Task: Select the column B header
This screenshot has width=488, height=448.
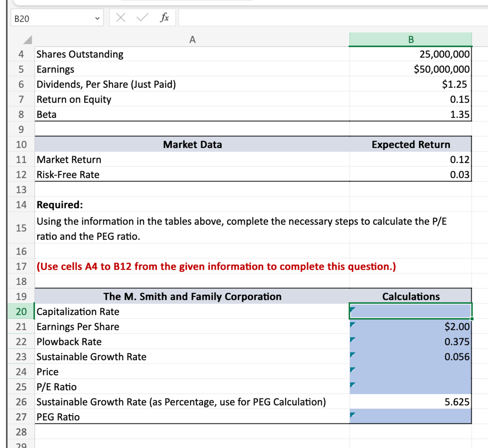Action: pyautogui.click(x=411, y=40)
